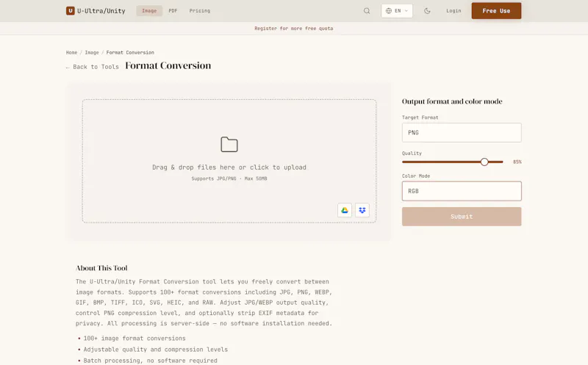Click the Supports JPG/PNG Max 50MB text

click(229, 178)
